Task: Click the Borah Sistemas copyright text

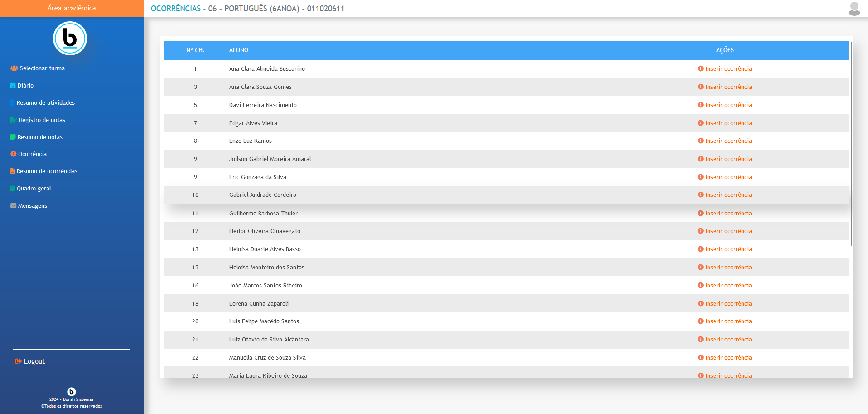Action: 72,403
